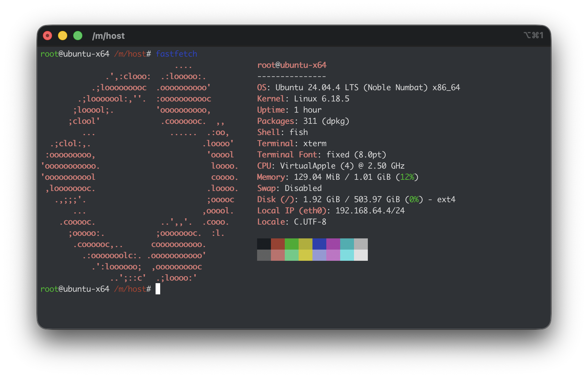Select the dark blue swatch in top row
This screenshot has height=378, width=588.
pyautogui.click(x=319, y=244)
